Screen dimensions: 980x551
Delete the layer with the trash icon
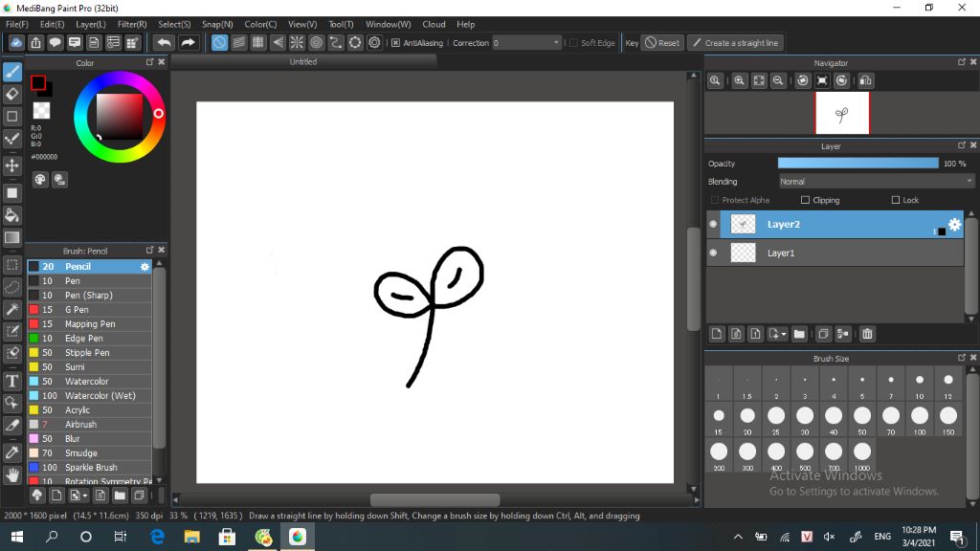pos(867,334)
